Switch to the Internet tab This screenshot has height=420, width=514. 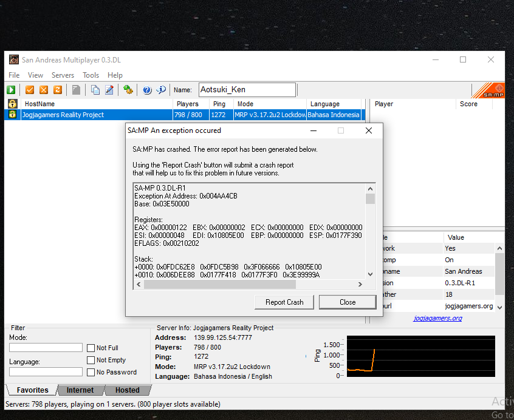click(x=80, y=390)
